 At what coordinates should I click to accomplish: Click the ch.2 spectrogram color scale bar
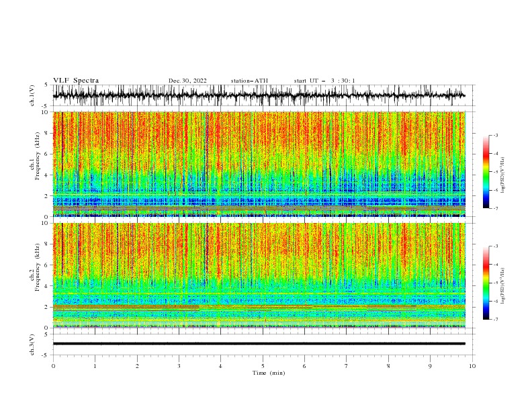(x=486, y=283)
